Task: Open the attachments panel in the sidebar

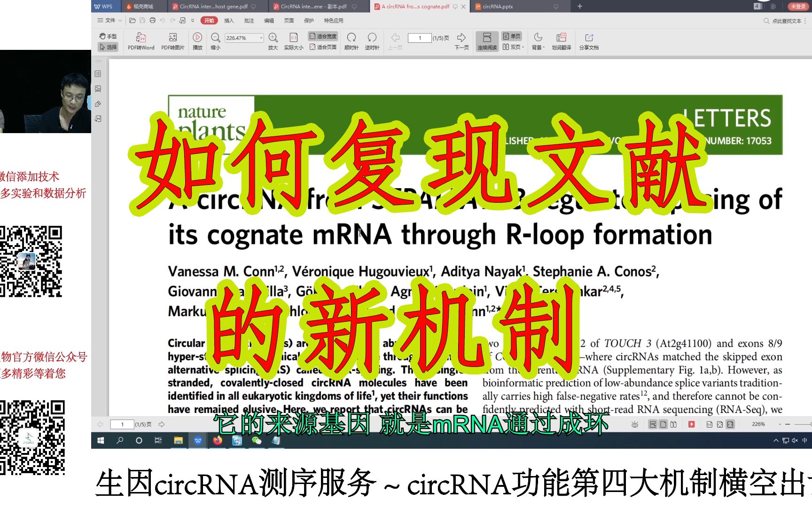Action: (x=98, y=104)
